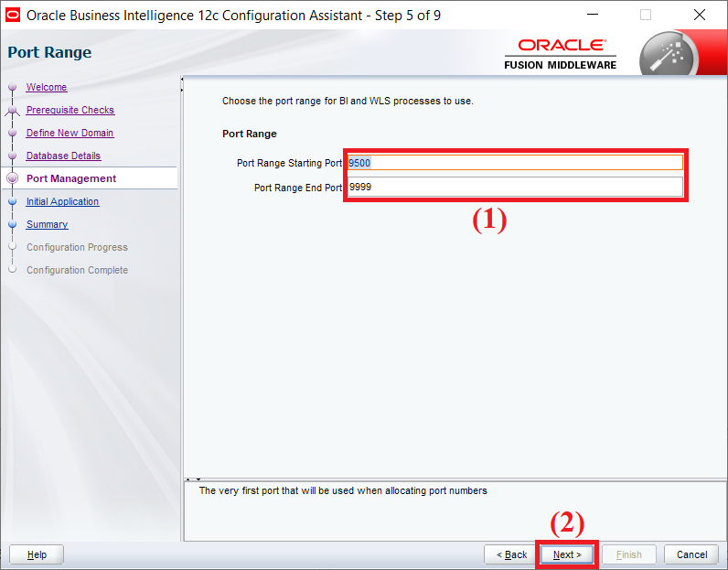This screenshot has width=728, height=570.
Task: Open the Welcome step link
Action: coord(47,87)
